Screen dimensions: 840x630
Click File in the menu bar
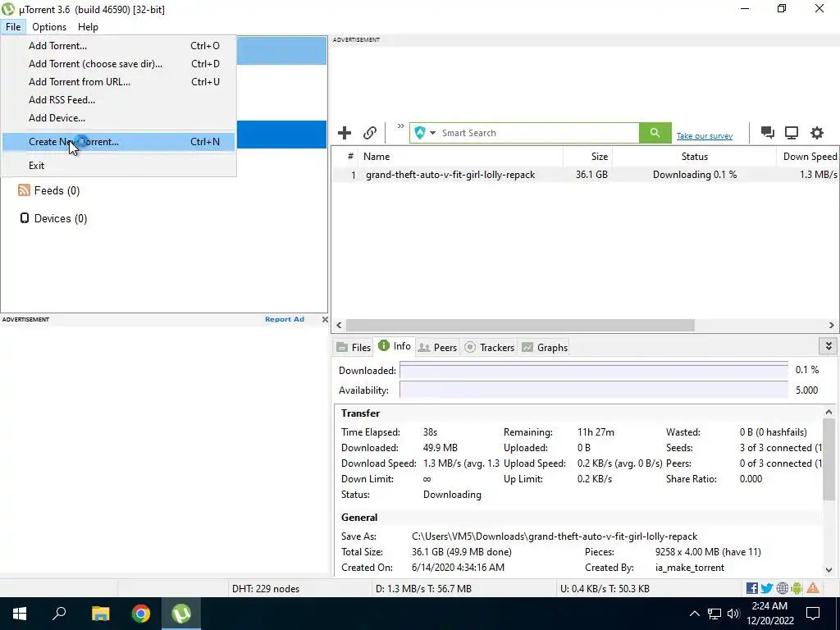[13, 27]
